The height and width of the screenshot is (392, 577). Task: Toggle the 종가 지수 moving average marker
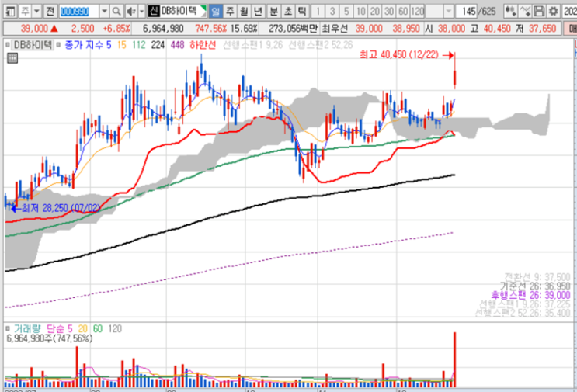tap(58, 45)
